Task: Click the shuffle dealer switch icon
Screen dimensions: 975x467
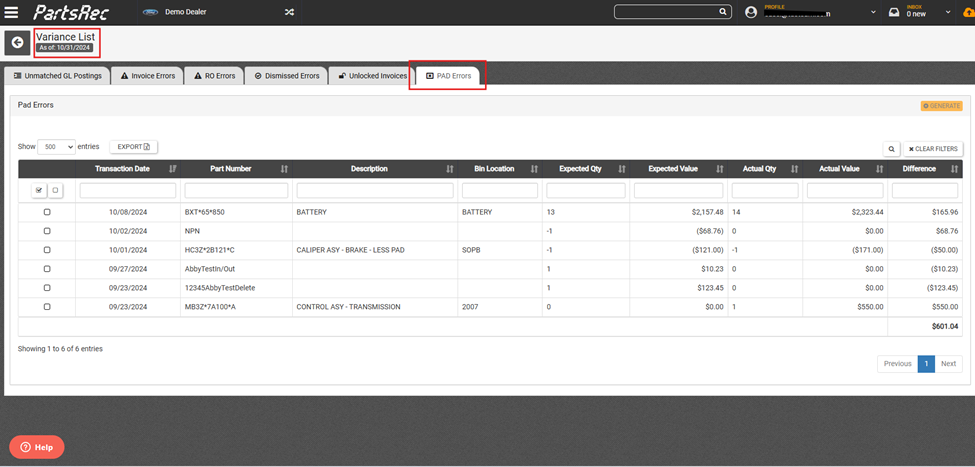Action: pos(289,12)
